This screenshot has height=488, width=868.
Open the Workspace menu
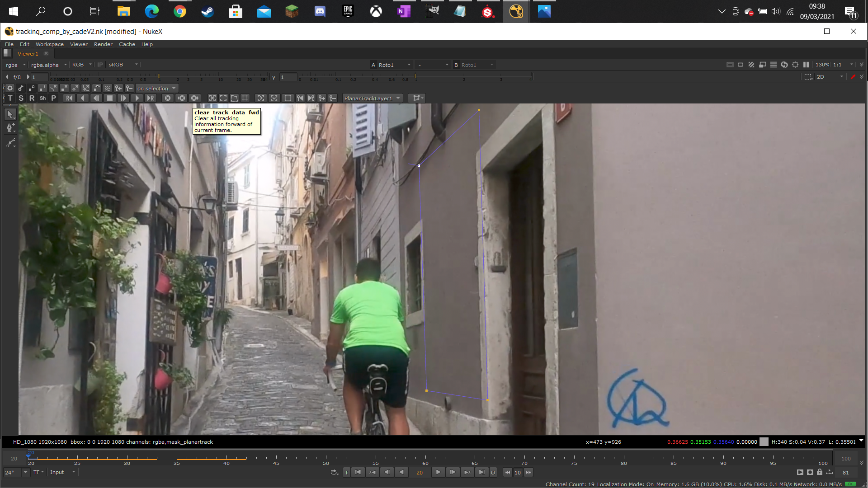(x=50, y=44)
